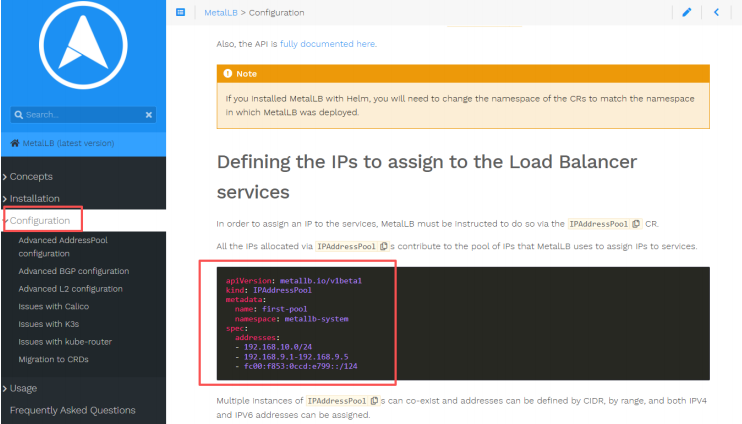Open the fully documented here link
Screen dimensions: 742x424
(328, 44)
